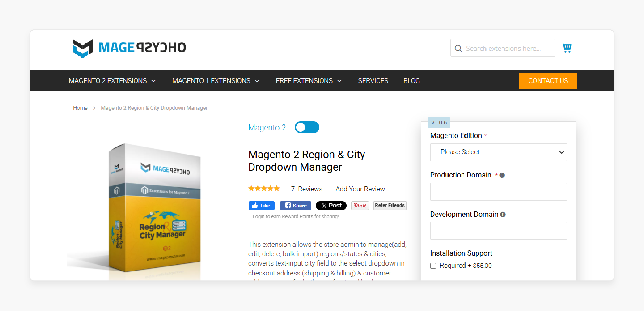
Task: Click the MagePsycho logo
Action: (129, 48)
